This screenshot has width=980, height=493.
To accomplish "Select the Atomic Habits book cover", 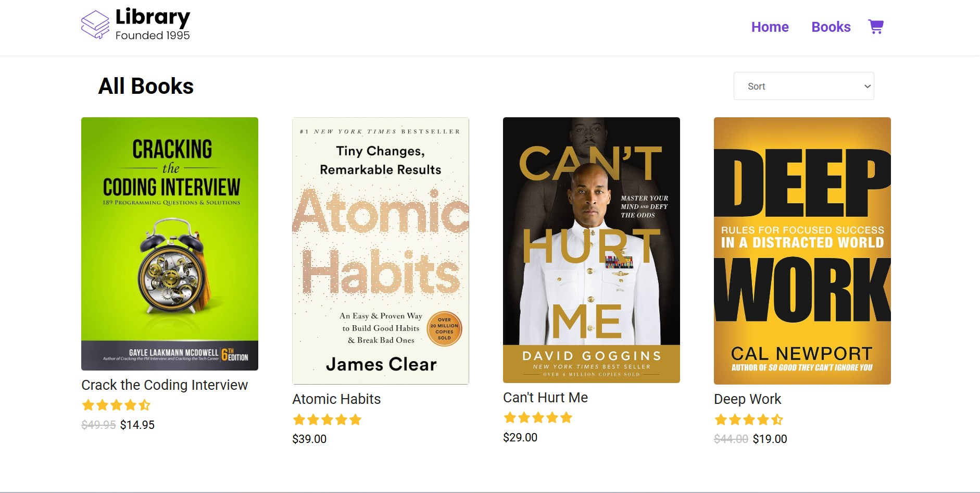I will point(381,251).
